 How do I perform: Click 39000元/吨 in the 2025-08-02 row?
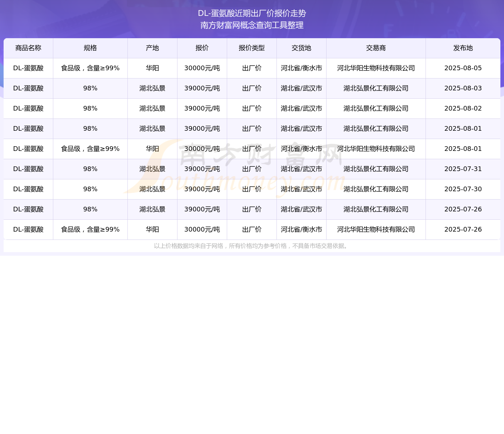coord(202,108)
